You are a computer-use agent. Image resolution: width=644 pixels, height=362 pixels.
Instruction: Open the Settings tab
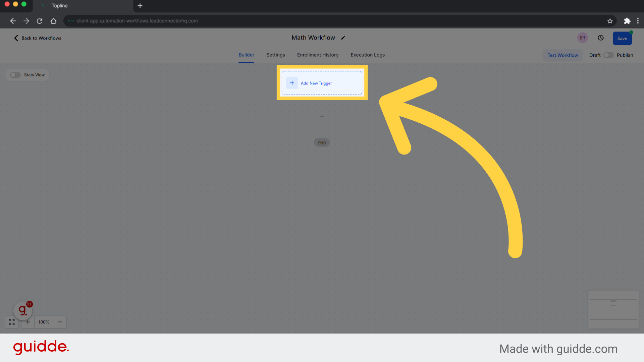276,55
